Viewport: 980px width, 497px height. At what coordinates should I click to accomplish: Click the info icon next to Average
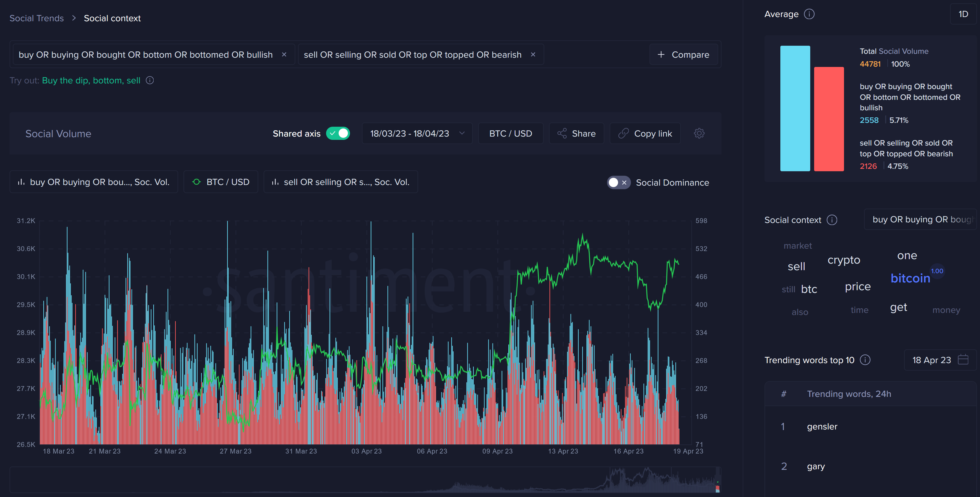point(809,14)
